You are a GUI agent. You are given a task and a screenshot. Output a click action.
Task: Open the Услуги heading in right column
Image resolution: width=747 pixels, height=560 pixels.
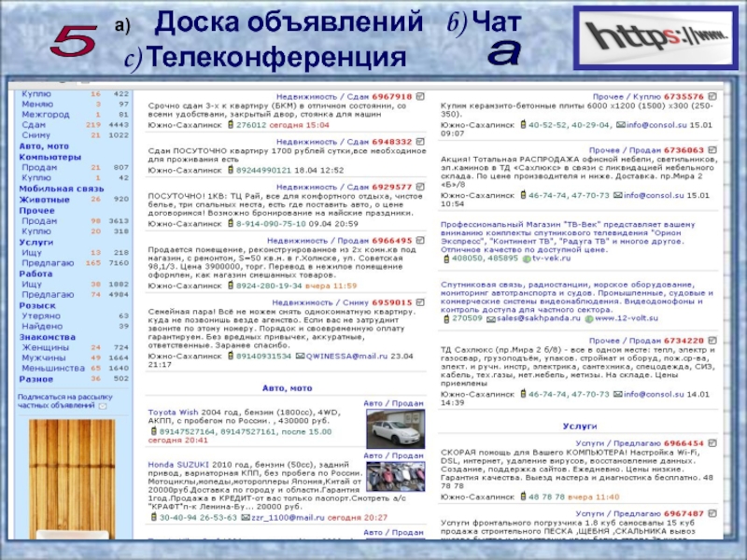pyautogui.click(x=579, y=427)
